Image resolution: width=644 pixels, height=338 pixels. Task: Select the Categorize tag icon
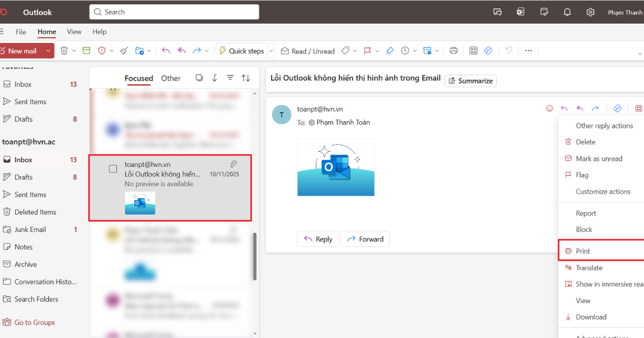pyautogui.click(x=345, y=50)
